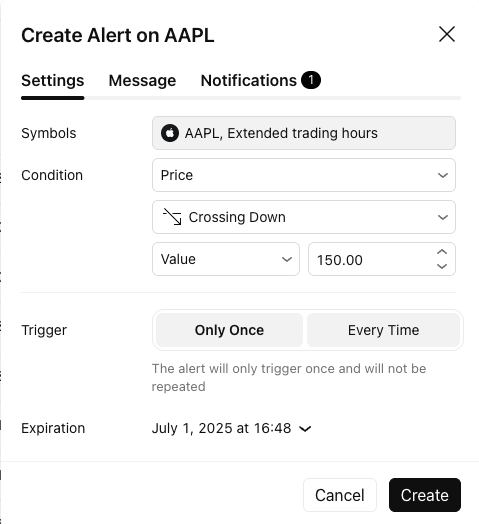Open the Expiration date picker
Image resolution: width=479 pixels, height=524 pixels.
(x=231, y=428)
